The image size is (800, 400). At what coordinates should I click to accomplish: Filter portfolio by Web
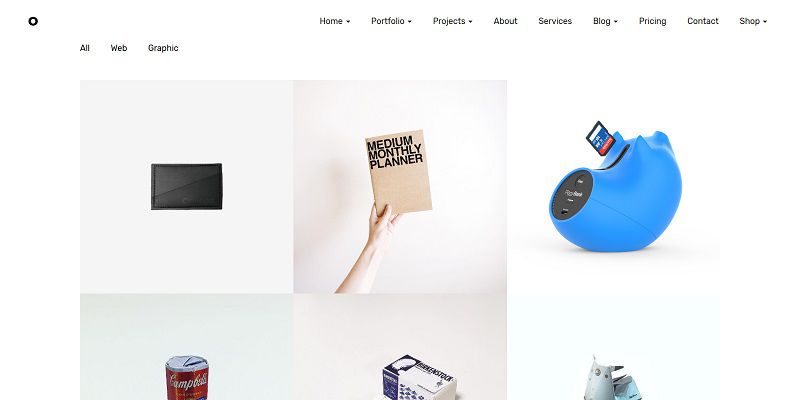tap(119, 48)
